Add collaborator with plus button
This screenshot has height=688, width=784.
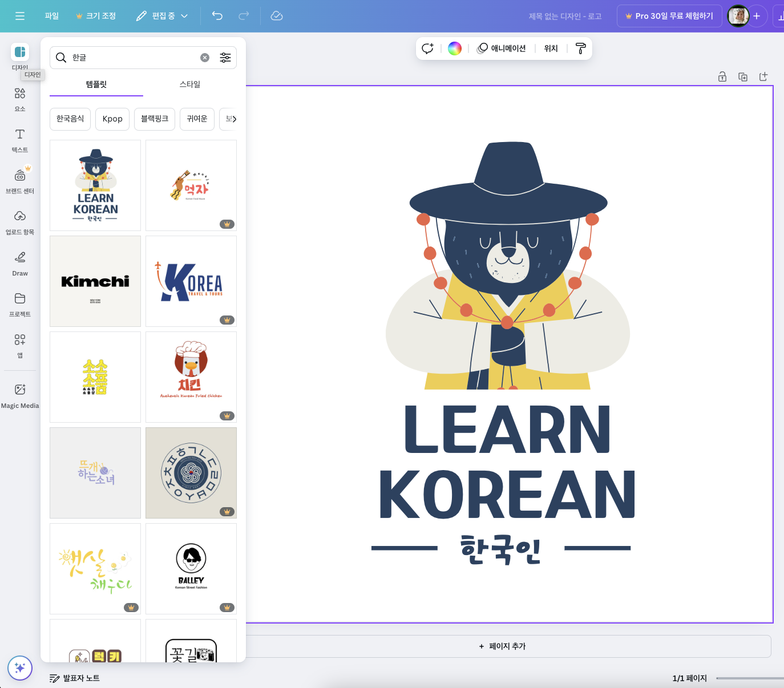pyautogui.click(x=757, y=16)
